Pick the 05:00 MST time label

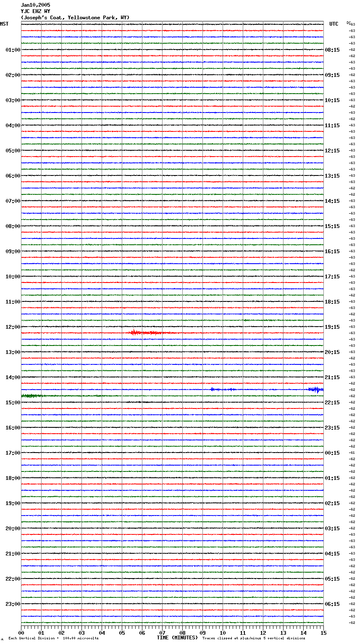point(13,151)
